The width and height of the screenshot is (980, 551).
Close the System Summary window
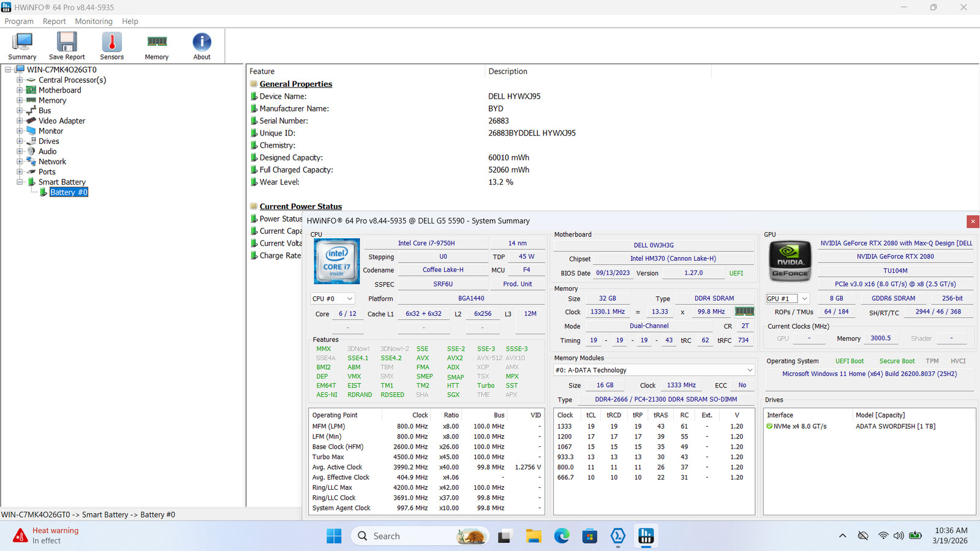click(x=973, y=221)
